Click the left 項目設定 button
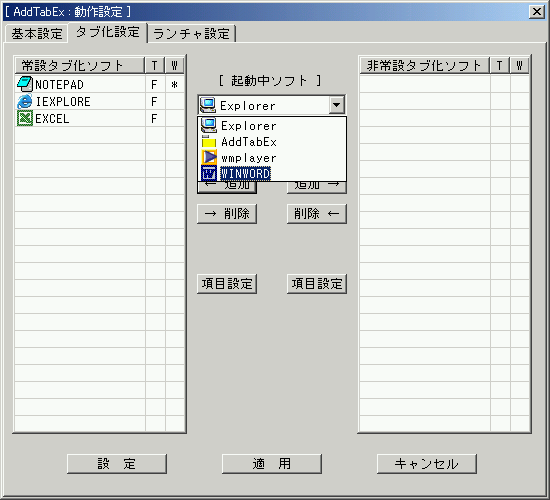This screenshot has width=550, height=500. click(227, 284)
